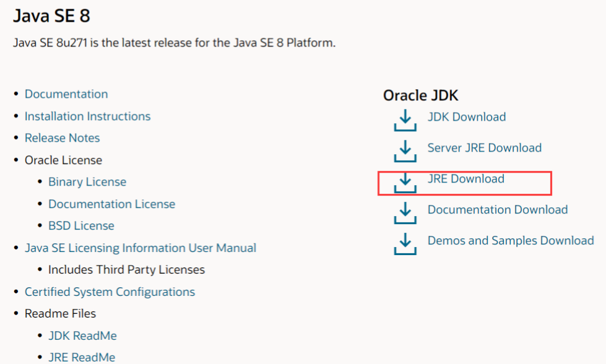Click the download icon beside Server JRE Download
Screen dimensions: 606x364
[405, 151]
